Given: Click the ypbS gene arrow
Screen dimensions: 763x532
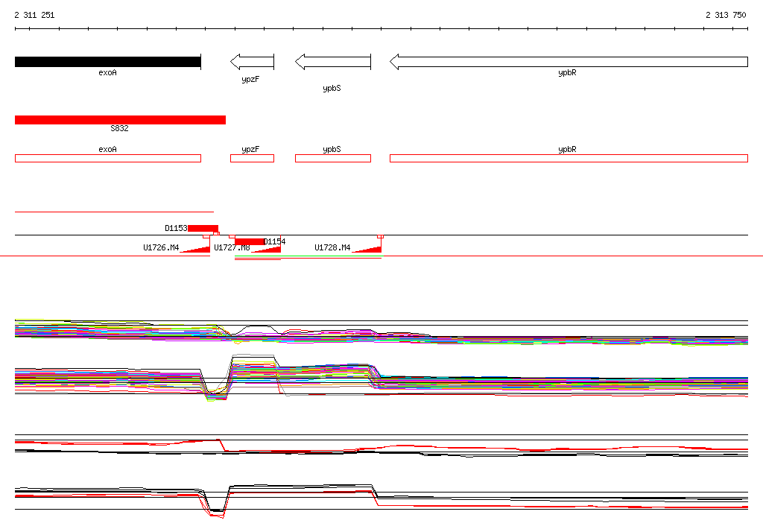Looking at the screenshot, I should [333, 62].
